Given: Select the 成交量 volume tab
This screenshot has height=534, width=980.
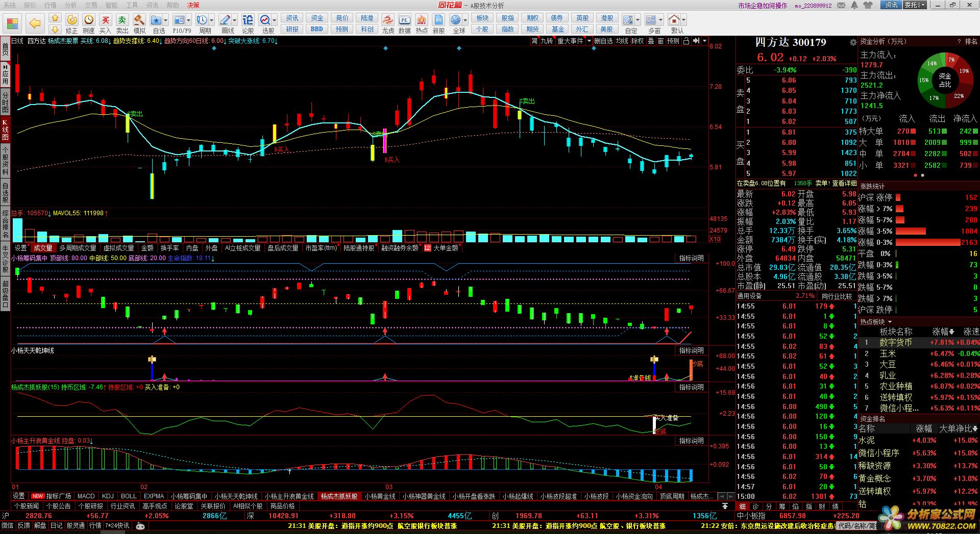Looking at the screenshot, I should (x=43, y=248).
